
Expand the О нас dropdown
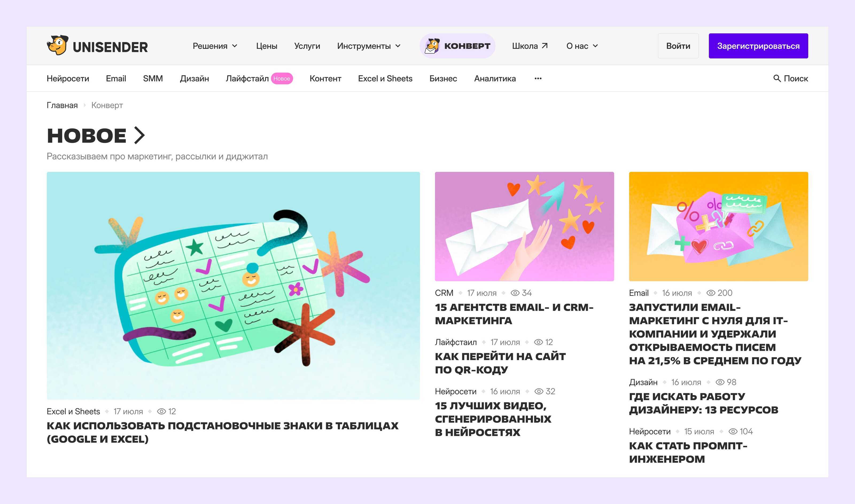click(x=582, y=46)
